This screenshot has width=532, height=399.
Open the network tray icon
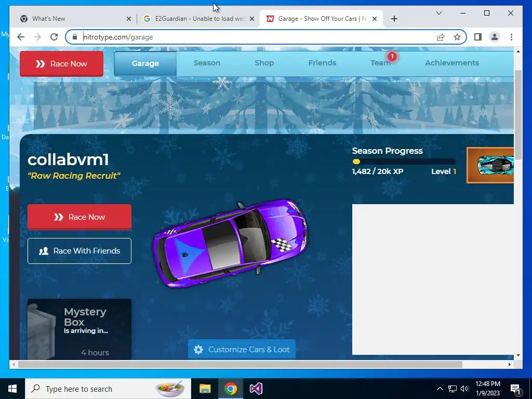pos(453,389)
